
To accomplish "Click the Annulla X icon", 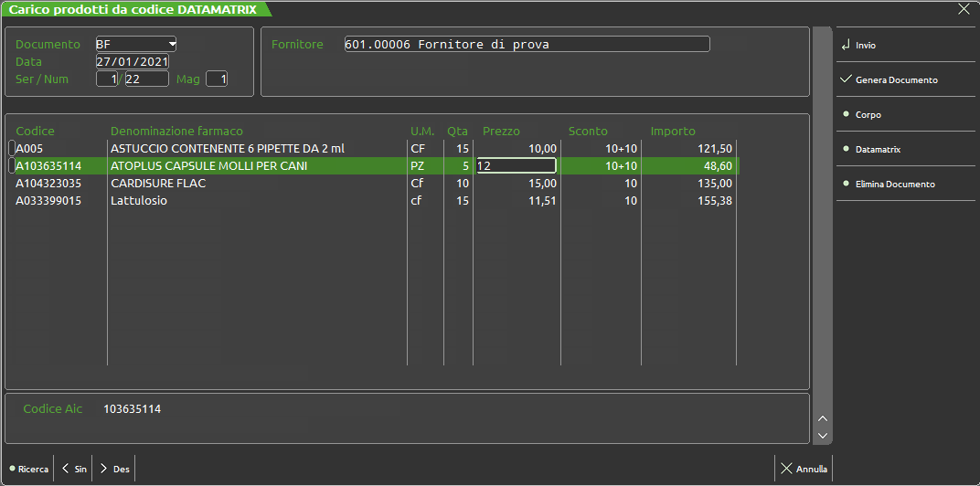I will [786, 469].
